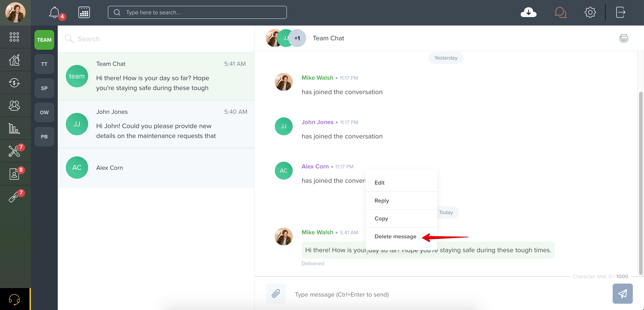Open the Alex Corn conversation in list
Viewport: 644px width, 310px height.
coord(156,168)
